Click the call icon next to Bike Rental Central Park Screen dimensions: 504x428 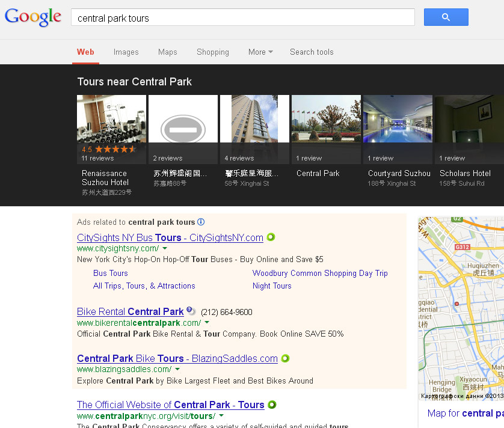[191, 311]
